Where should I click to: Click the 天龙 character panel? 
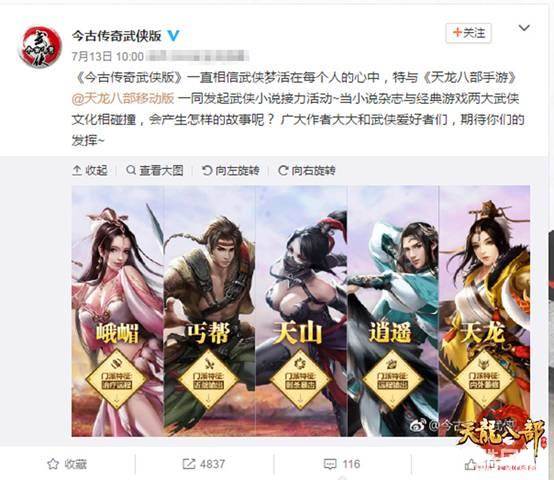click(x=484, y=311)
